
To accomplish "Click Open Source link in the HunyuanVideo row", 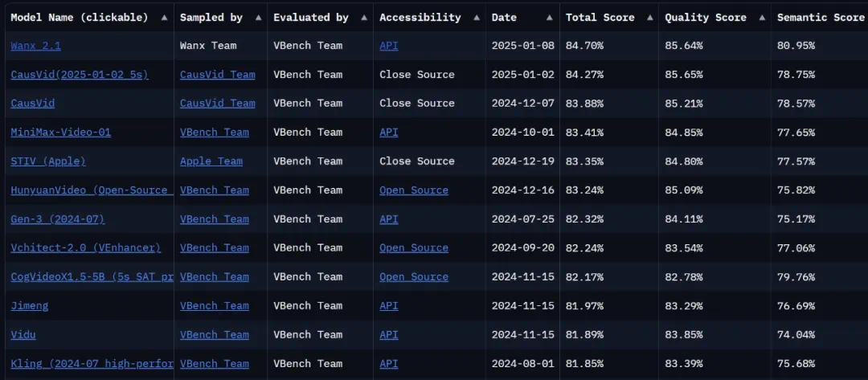I will pyautogui.click(x=413, y=190).
